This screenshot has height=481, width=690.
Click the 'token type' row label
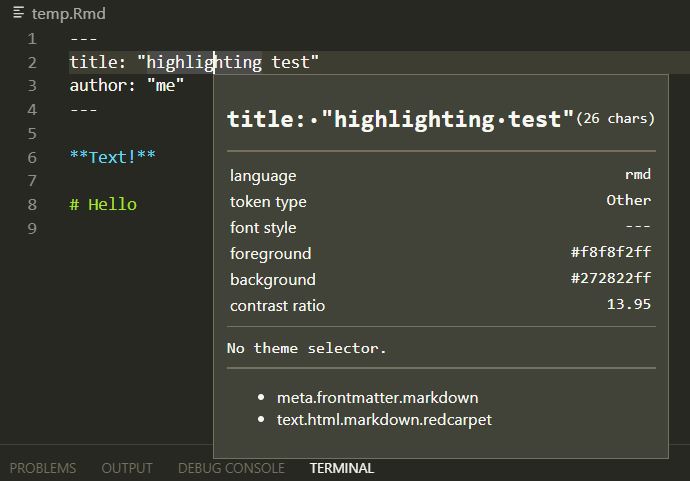[268, 202]
